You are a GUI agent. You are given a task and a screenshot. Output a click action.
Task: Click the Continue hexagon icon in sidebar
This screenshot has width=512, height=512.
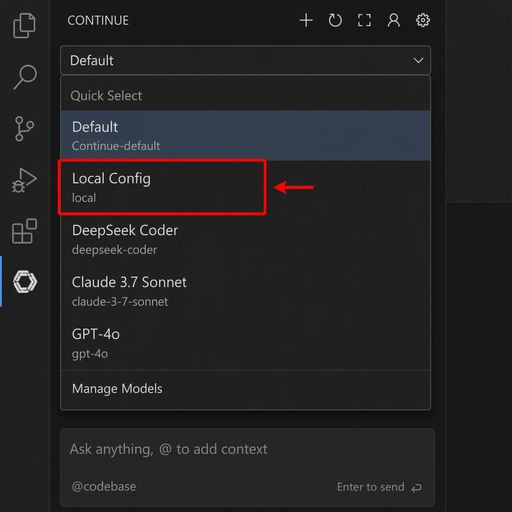(25, 282)
